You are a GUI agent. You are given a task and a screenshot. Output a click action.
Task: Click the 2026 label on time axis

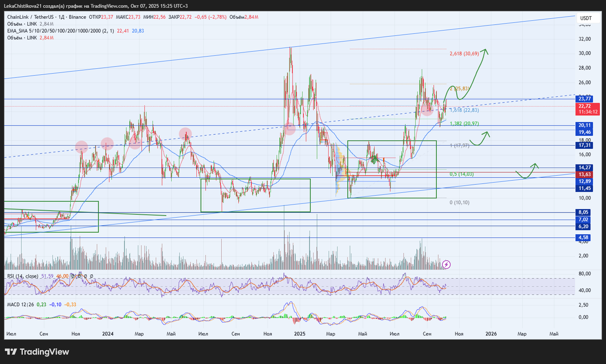491,334
